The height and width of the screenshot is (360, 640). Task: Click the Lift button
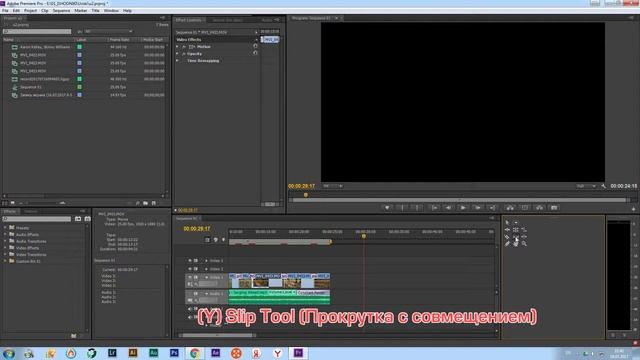510,208
